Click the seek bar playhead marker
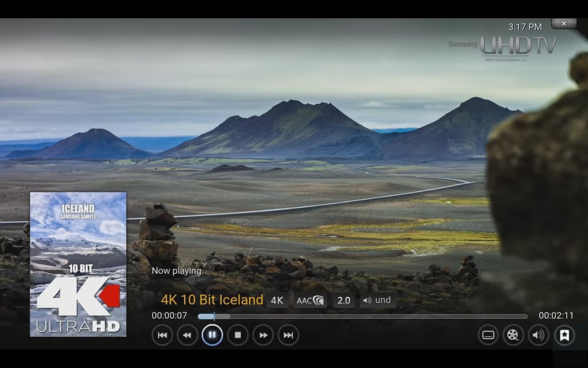The width and height of the screenshot is (588, 368). point(214,316)
